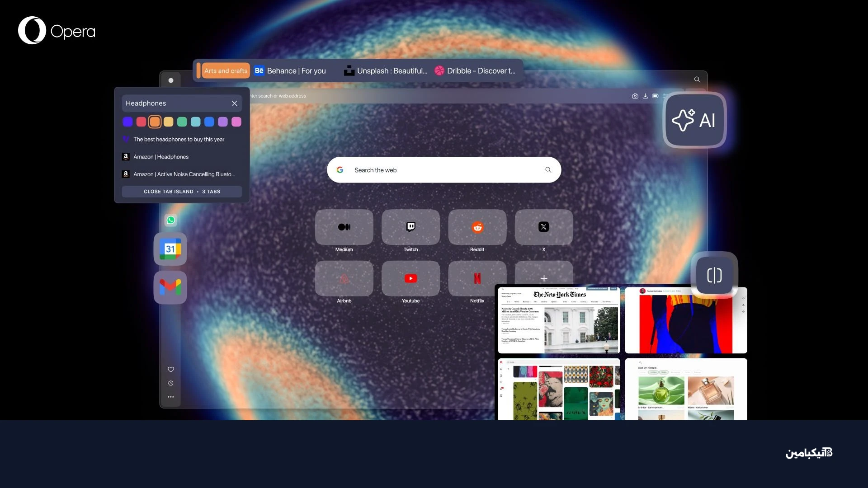
Task: Click the three-dot sidebar menu
Action: pyautogui.click(x=171, y=397)
